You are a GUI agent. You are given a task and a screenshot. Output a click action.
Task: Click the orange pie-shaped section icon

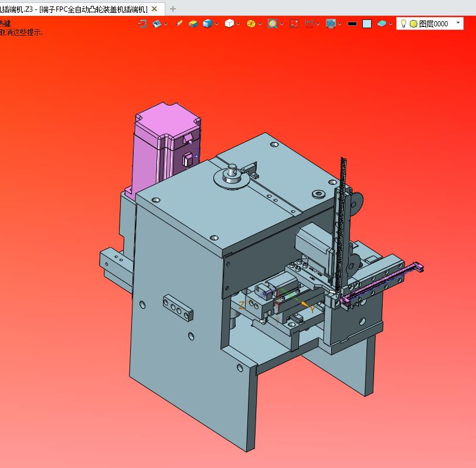(x=251, y=23)
